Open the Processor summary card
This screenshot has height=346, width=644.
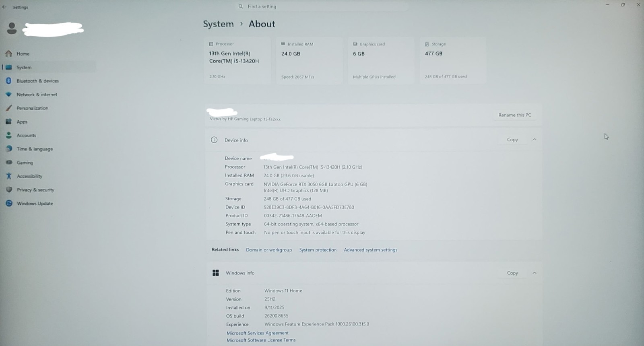tap(237, 60)
